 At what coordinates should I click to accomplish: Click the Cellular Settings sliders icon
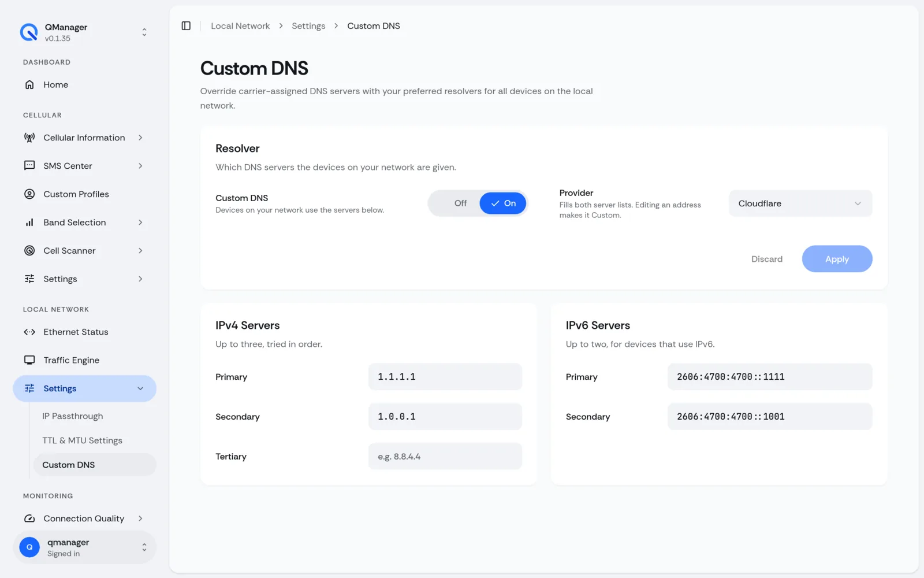(29, 279)
